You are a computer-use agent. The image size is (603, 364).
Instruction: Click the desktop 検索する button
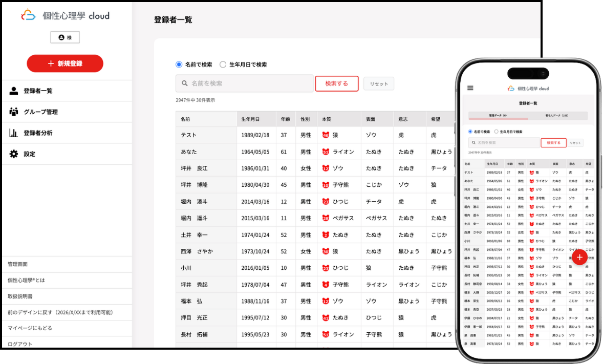[337, 83]
